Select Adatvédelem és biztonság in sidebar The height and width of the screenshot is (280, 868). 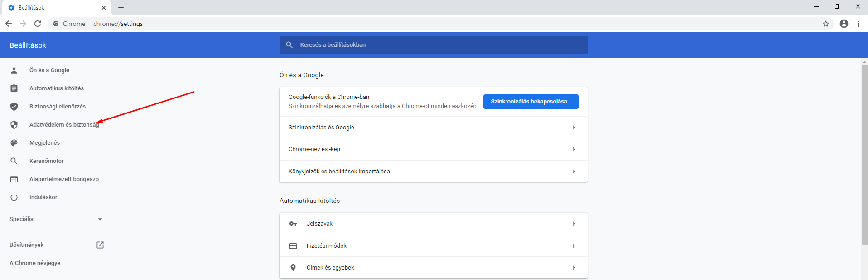[64, 125]
